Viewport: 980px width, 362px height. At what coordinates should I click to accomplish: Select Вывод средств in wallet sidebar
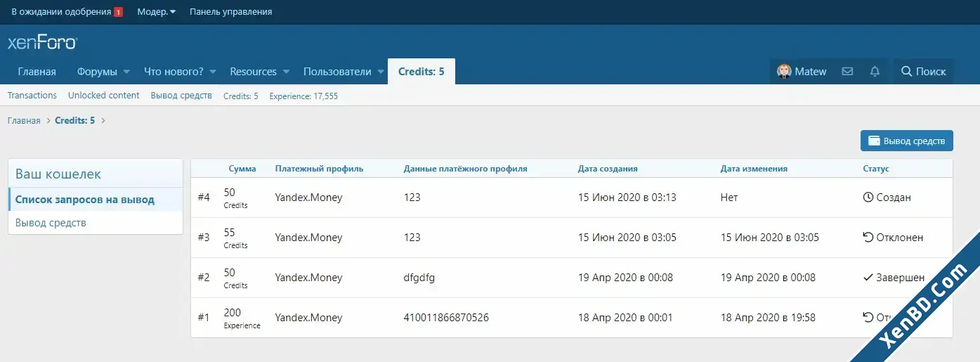(x=96, y=223)
